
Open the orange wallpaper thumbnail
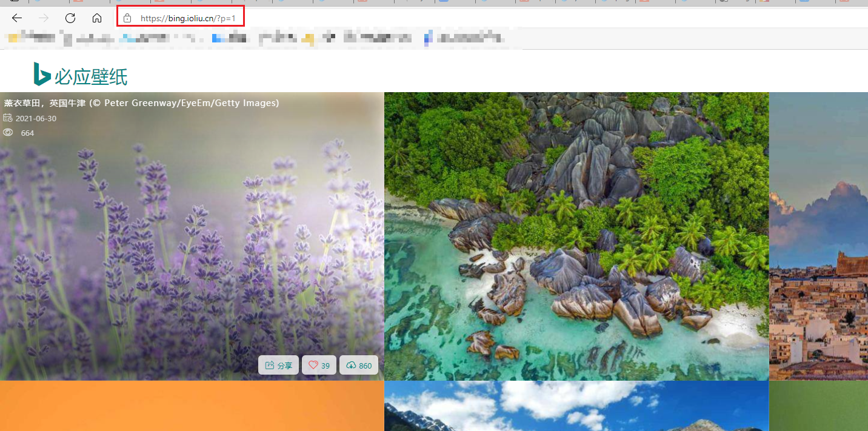coord(192,406)
